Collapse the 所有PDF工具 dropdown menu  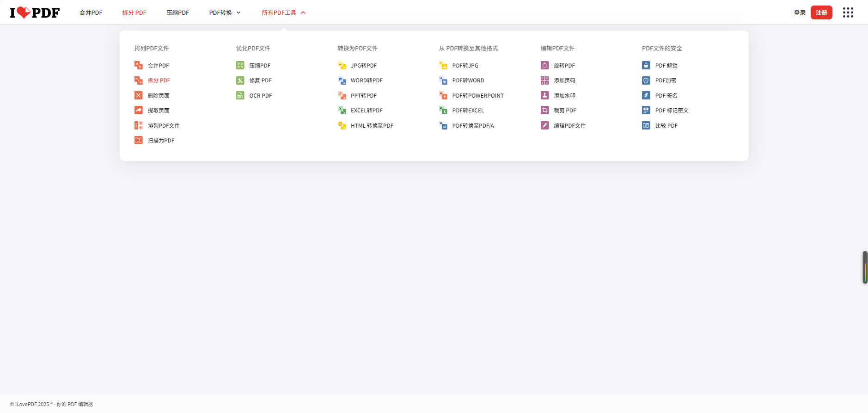pyautogui.click(x=283, y=12)
